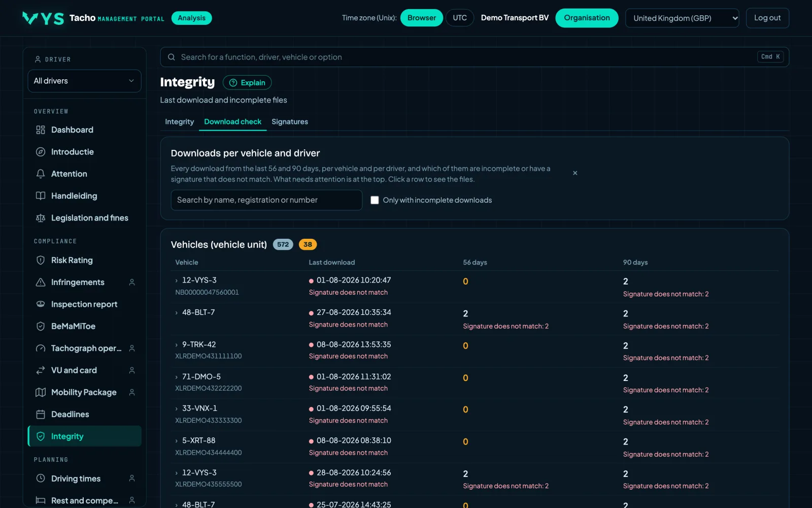Screen dimensions: 812x508
Task: Open Rest and compensation bed icon
Action: click(41, 500)
